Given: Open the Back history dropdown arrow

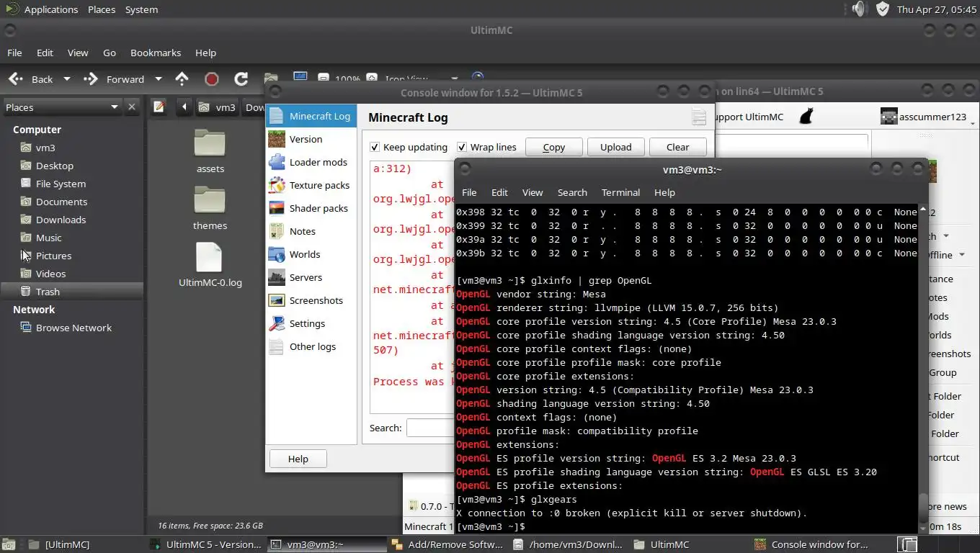Looking at the screenshot, I should pyautogui.click(x=67, y=79).
